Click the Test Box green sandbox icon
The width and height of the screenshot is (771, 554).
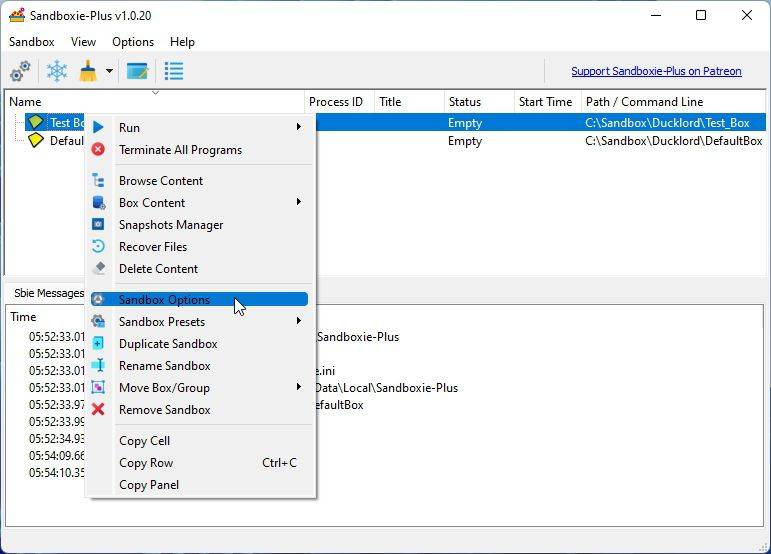click(x=35, y=122)
